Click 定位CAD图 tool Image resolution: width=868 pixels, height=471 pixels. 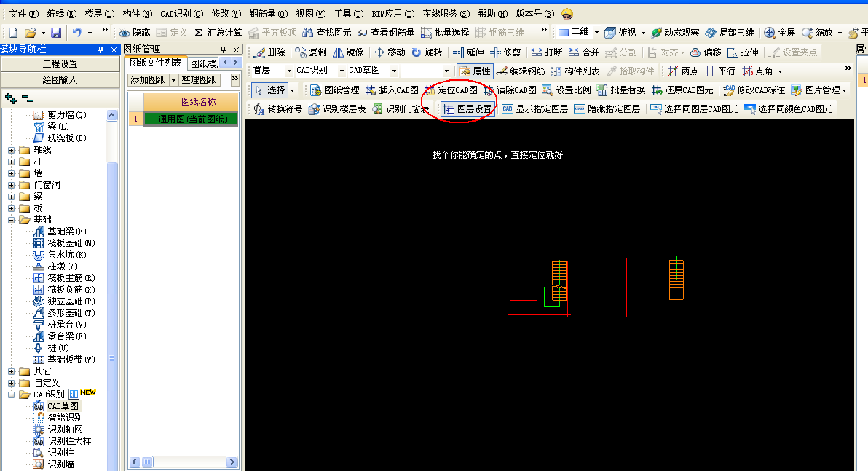[x=451, y=90]
